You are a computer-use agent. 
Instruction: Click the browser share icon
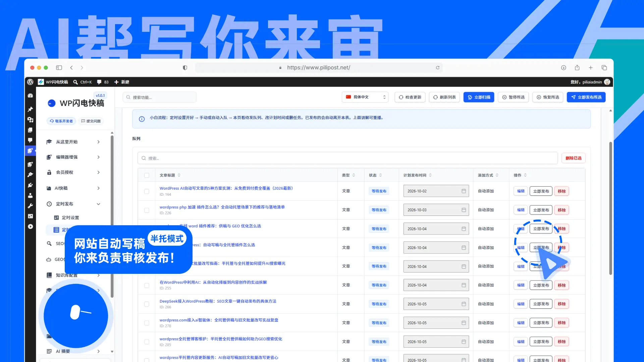tap(577, 67)
